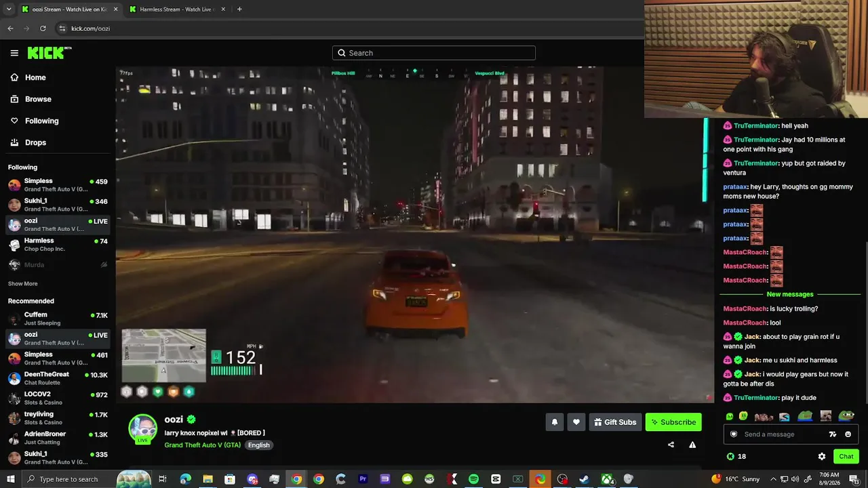868x488 pixels.
Task: Click the username on 'is lucky trolling?'
Action: click(x=745, y=308)
